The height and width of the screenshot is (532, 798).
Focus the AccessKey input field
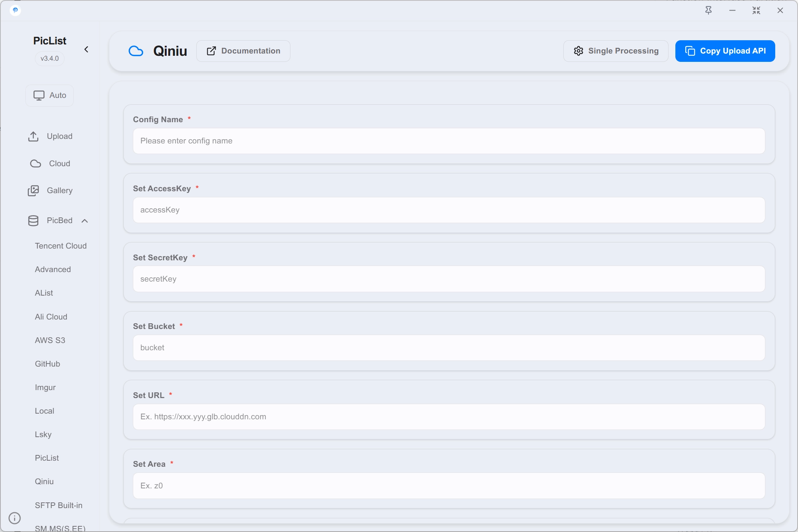tap(449, 210)
